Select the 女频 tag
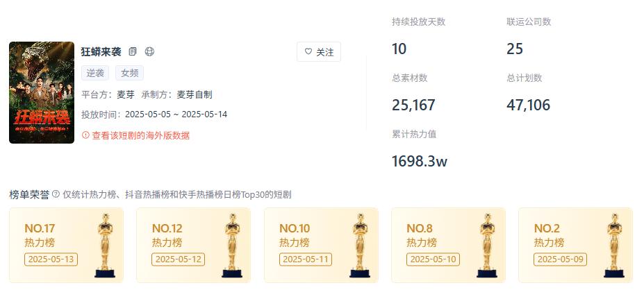Screen dimensions: 644x290 [x=129, y=73]
